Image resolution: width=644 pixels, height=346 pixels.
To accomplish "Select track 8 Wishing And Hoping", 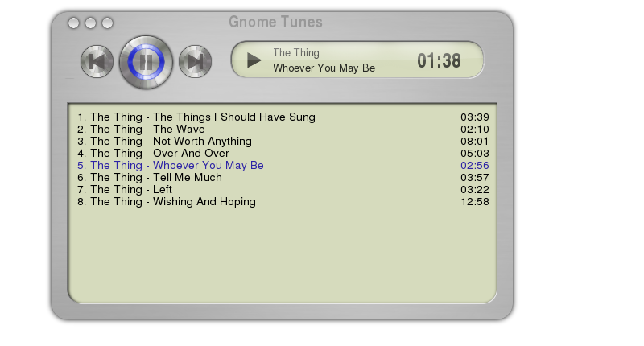I will pyautogui.click(x=283, y=201).
